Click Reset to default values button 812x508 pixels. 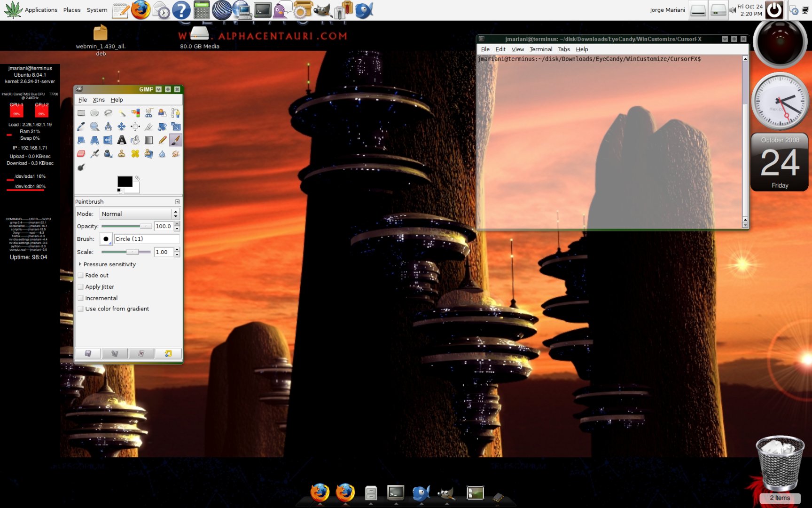point(168,353)
